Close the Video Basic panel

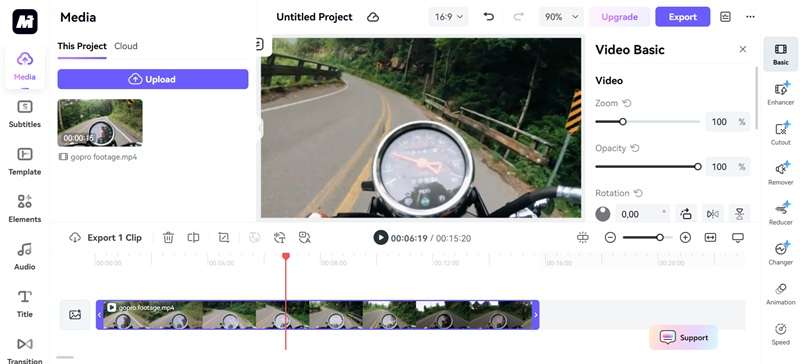[x=742, y=49]
